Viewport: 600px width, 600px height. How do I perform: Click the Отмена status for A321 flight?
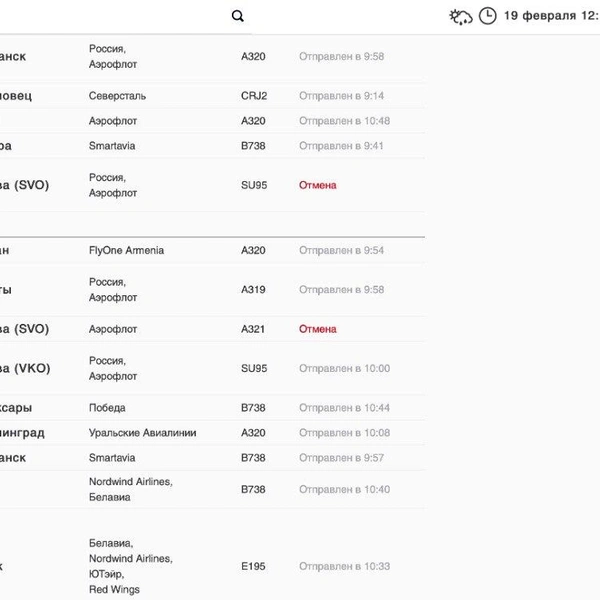coord(318,329)
